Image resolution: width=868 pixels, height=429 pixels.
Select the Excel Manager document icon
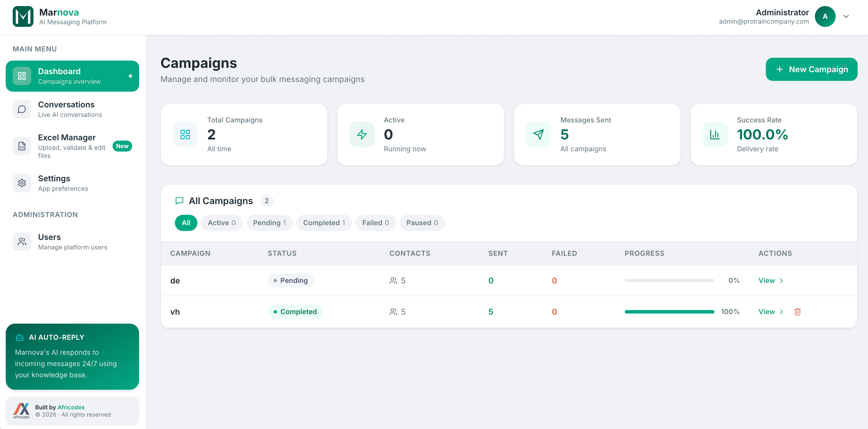(22, 146)
